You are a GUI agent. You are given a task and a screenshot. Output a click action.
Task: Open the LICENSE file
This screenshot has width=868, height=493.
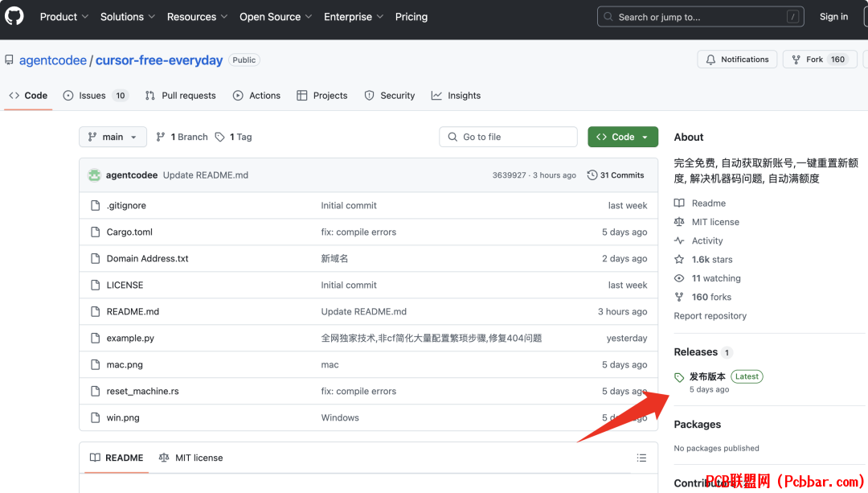pos(125,286)
